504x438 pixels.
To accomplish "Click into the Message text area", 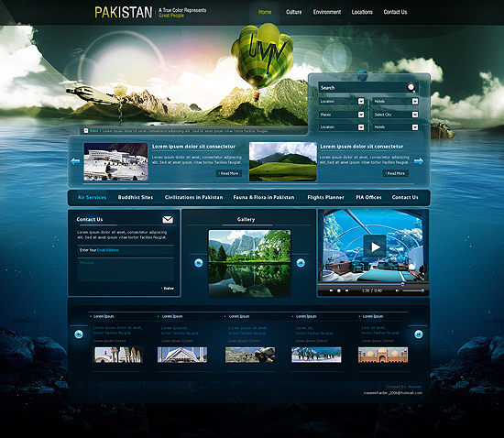I will pyautogui.click(x=126, y=270).
